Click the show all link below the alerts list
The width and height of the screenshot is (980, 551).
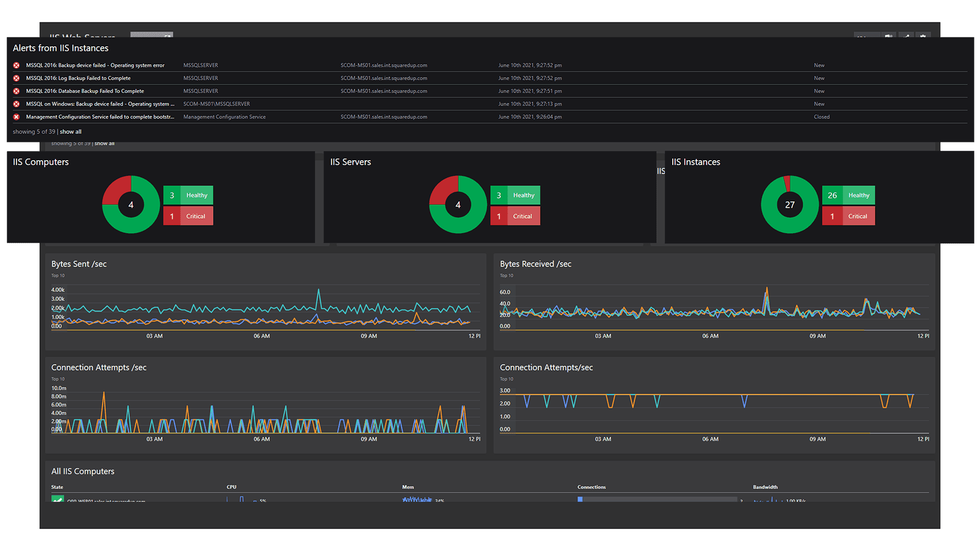(70, 131)
